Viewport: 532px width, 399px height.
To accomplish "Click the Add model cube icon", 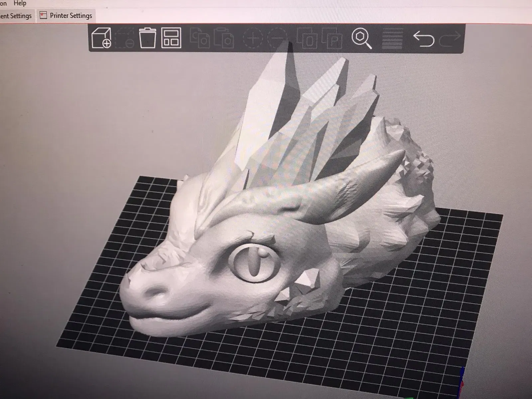I will (101, 38).
